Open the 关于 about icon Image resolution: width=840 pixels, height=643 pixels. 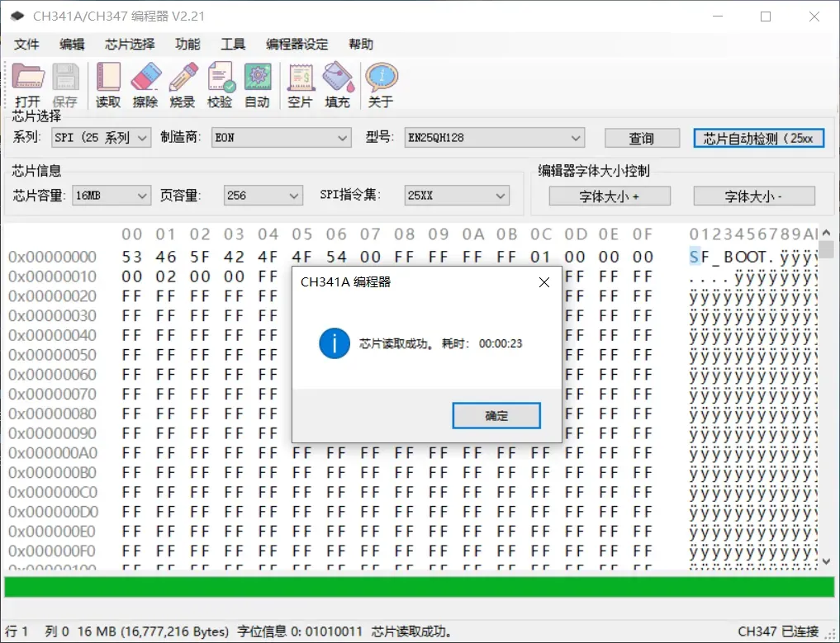click(x=381, y=85)
